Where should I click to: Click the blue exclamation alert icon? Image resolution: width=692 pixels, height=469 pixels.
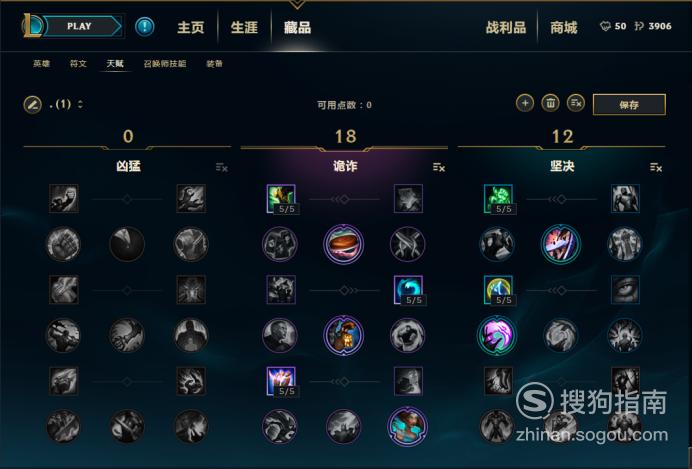(144, 26)
